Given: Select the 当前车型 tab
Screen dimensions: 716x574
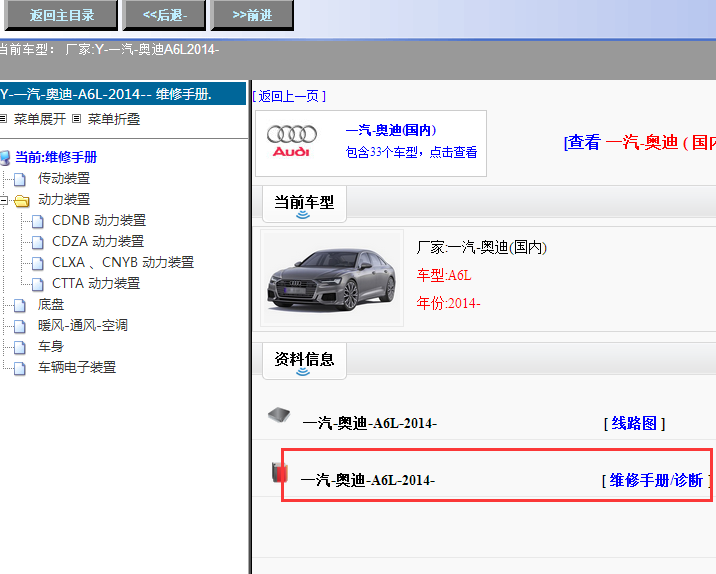Looking at the screenshot, I should click(304, 204).
